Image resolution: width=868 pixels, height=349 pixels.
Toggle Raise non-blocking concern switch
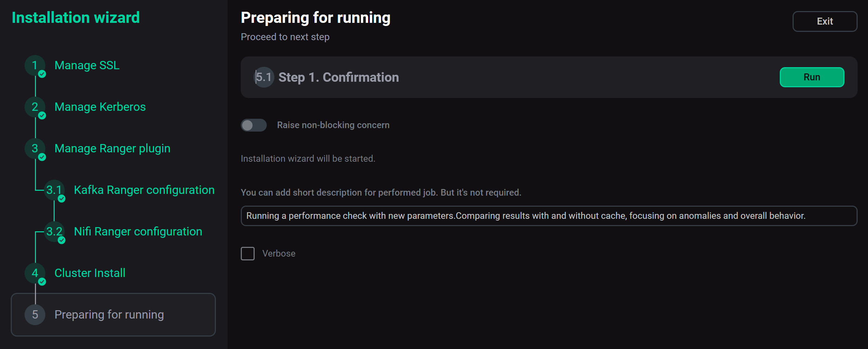tap(254, 125)
